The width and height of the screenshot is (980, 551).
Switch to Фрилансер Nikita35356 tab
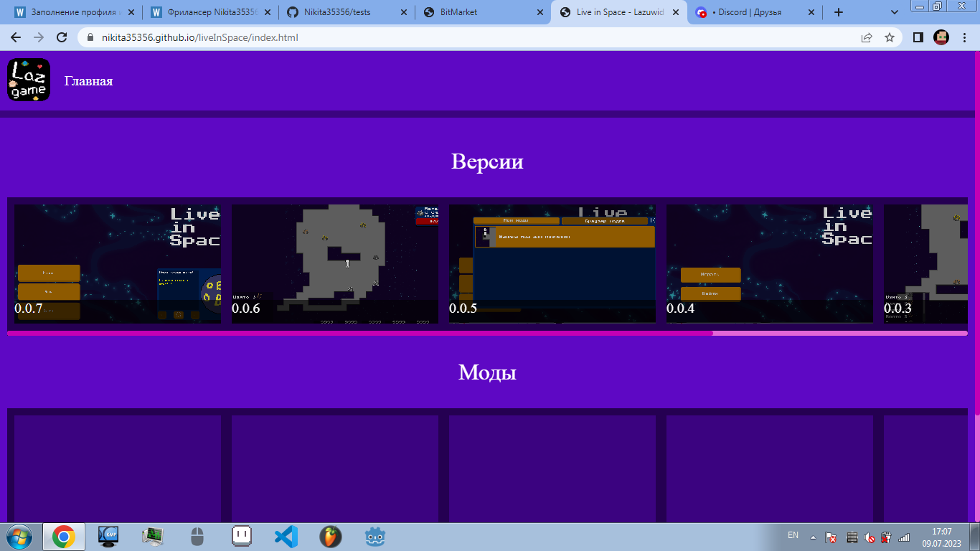point(209,12)
